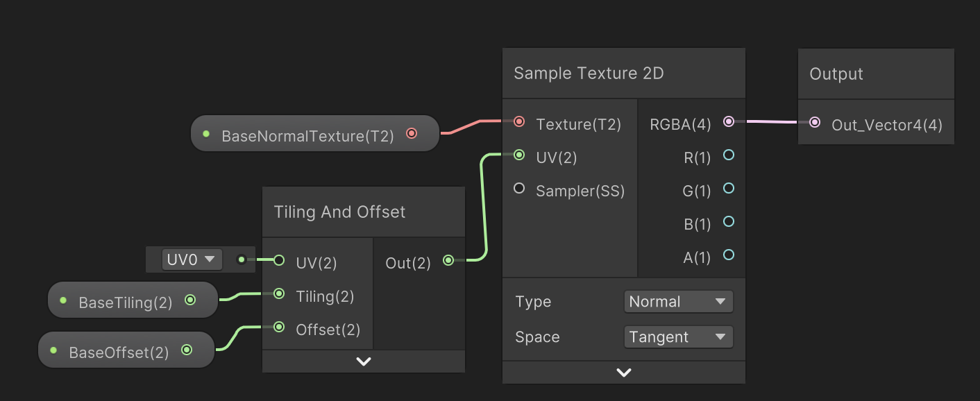Screen dimensions: 980x401
Task: Select the BaseTiling property node
Action: pyautogui.click(x=126, y=302)
